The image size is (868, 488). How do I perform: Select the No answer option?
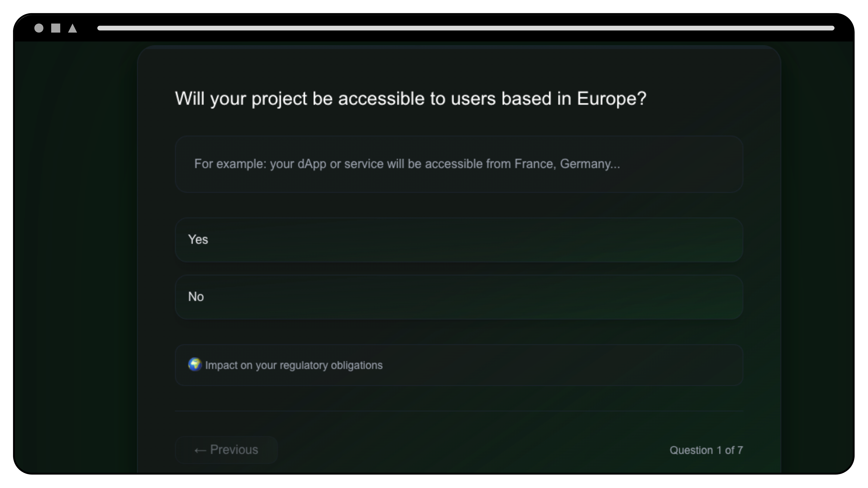[459, 297]
